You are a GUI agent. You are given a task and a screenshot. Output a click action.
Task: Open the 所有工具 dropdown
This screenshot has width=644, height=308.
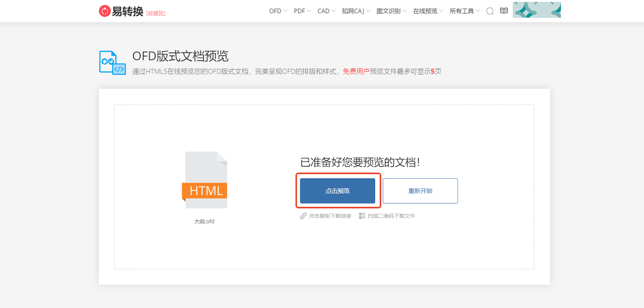pyautogui.click(x=462, y=11)
